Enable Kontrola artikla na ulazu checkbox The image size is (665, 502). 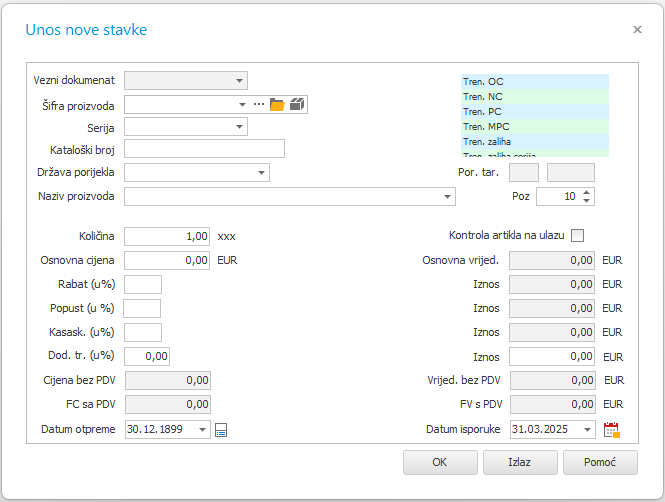[x=577, y=235]
